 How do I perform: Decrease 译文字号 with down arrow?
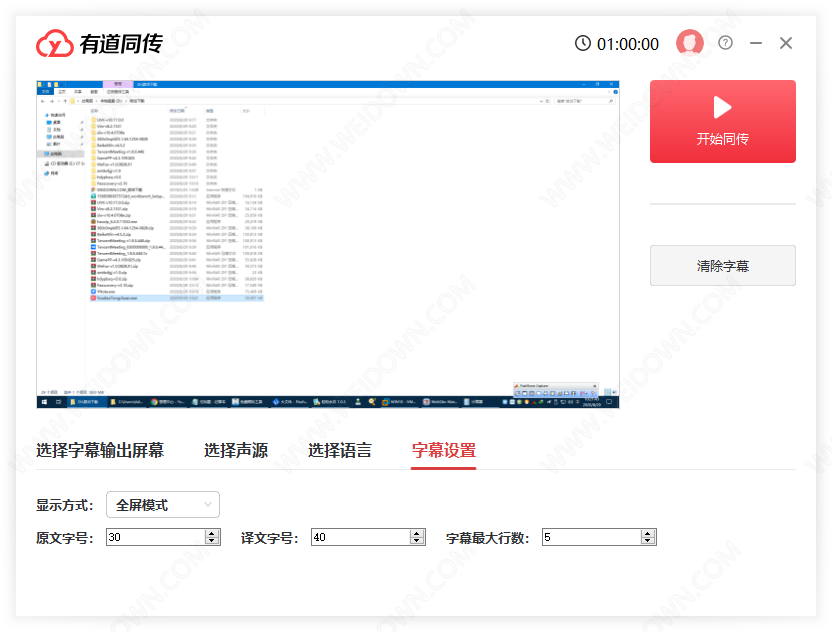pos(417,541)
